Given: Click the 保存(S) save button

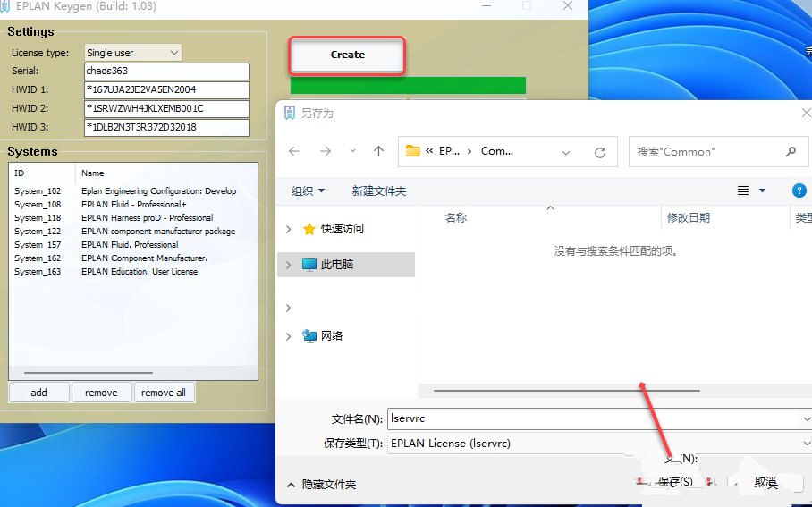Looking at the screenshot, I should click(675, 482).
